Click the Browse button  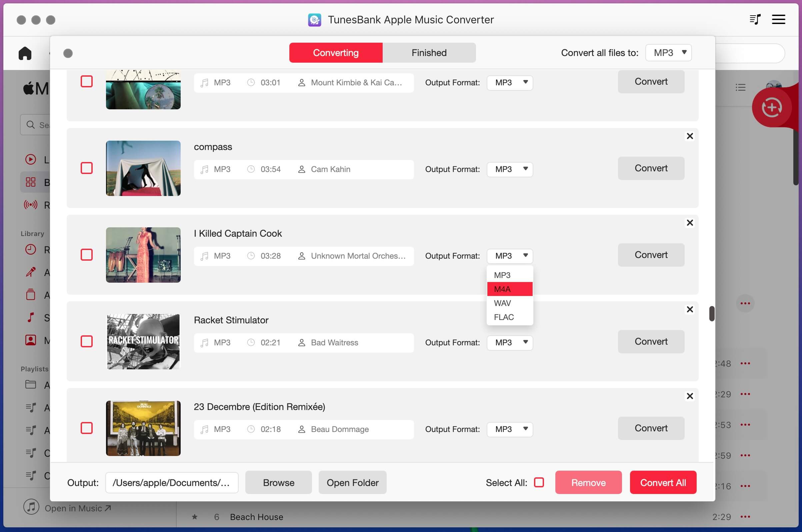(279, 482)
